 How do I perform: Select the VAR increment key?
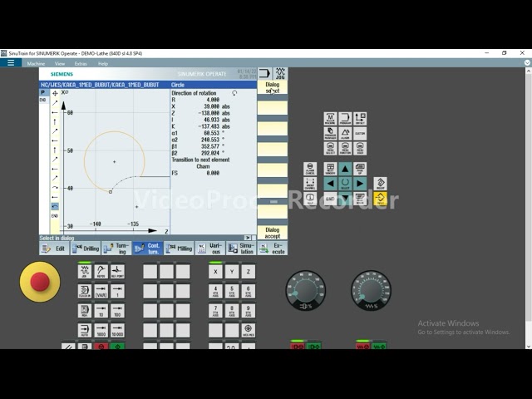pyautogui.click(x=101, y=292)
